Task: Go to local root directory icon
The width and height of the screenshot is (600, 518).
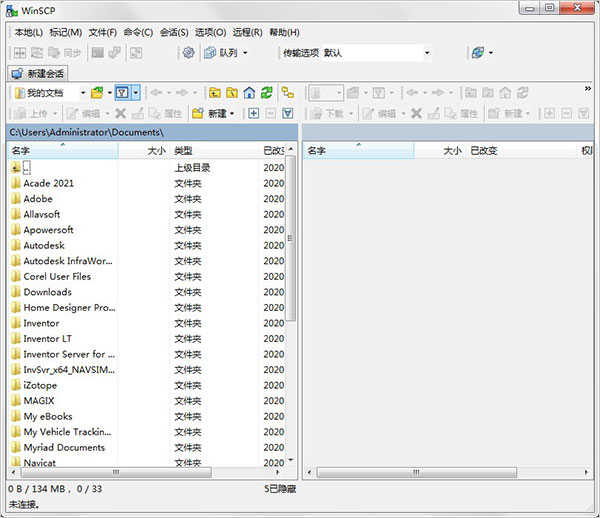Action: 232,93
